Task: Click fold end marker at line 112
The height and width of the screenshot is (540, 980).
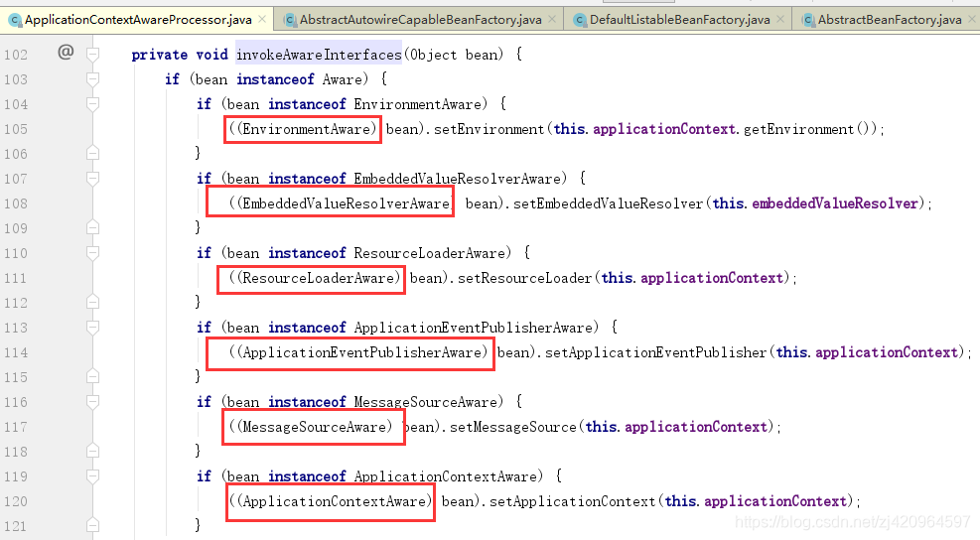Action: click(x=92, y=303)
